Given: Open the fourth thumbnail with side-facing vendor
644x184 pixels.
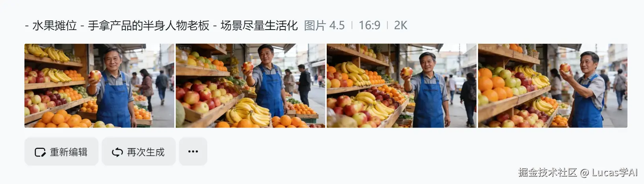Looking at the screenshot, I should (x=553, y=86).
